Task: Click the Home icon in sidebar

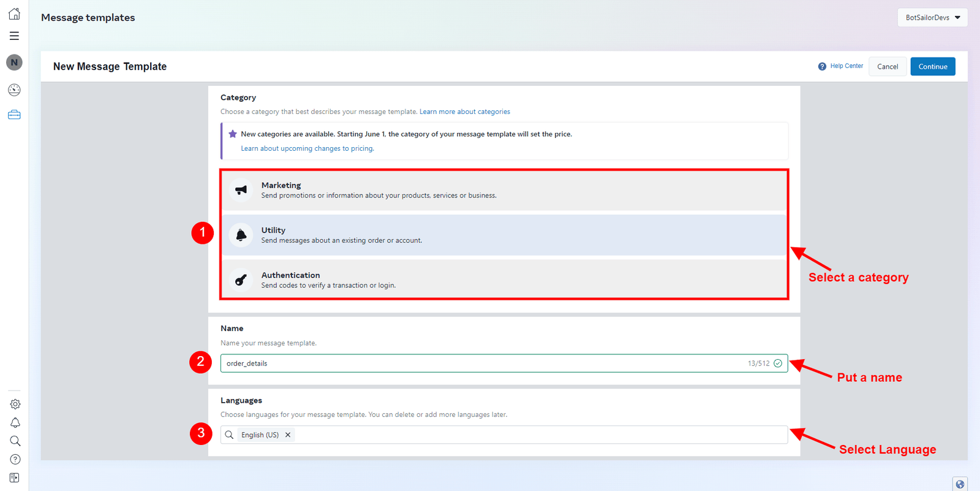Action: click(x=14, y=14)
